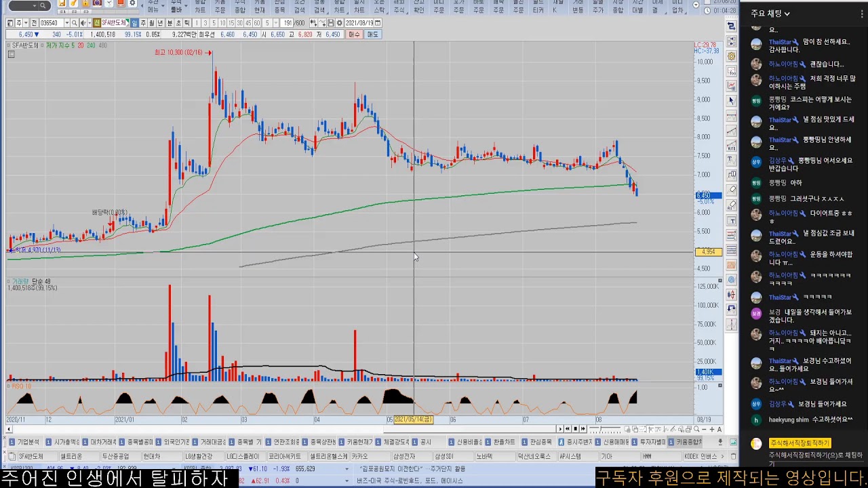Click the stop button in the chart playback controls
The width and height of the screenshot is (868, 488).
tap(576, 429)
